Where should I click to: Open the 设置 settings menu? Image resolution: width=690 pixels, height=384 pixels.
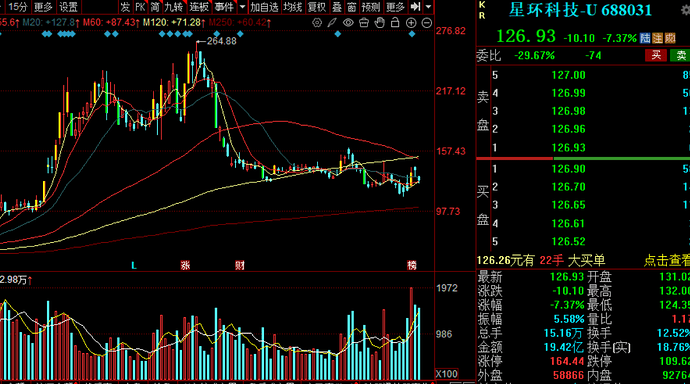68,7
